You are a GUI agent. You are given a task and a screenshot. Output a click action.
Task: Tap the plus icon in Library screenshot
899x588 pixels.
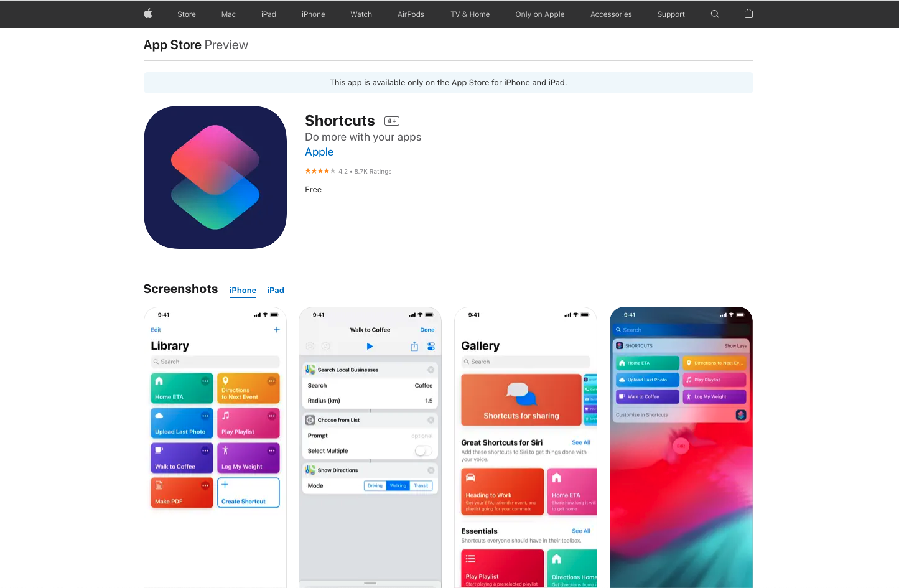277,330
